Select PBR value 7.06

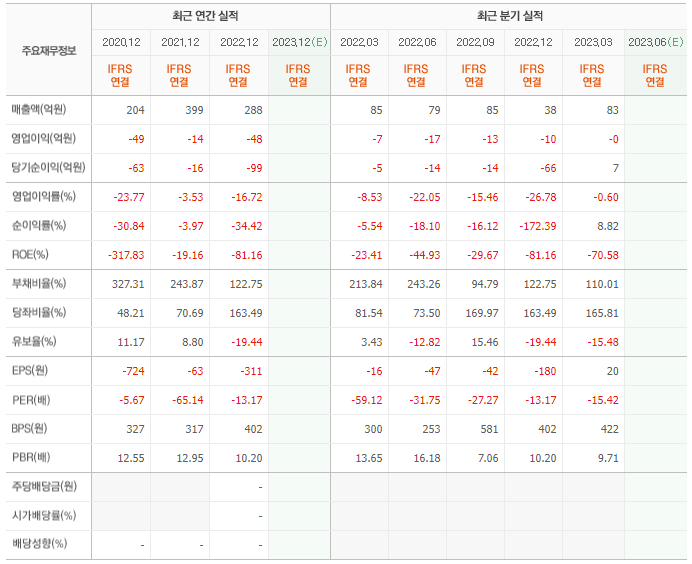point(488,459)
